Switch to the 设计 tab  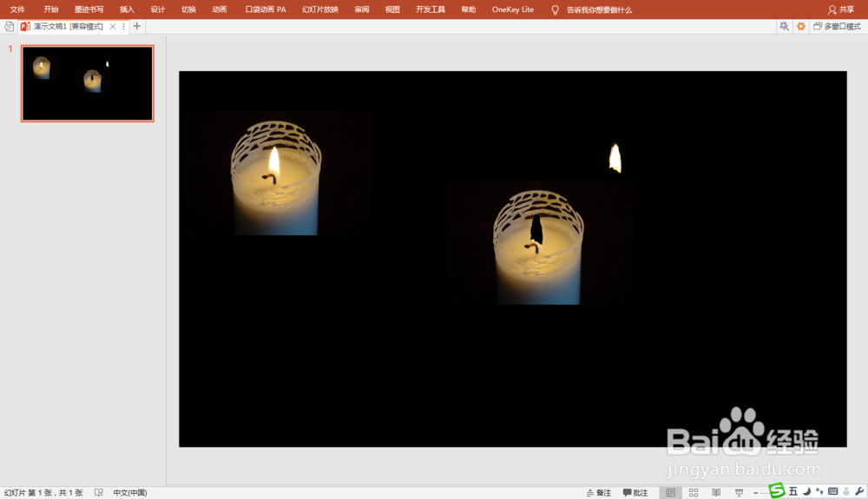158,10
